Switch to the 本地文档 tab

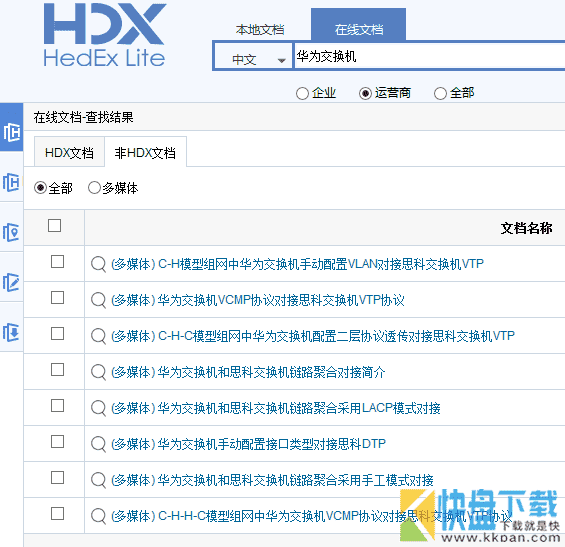pyautogui.click(x=260, y=30)
